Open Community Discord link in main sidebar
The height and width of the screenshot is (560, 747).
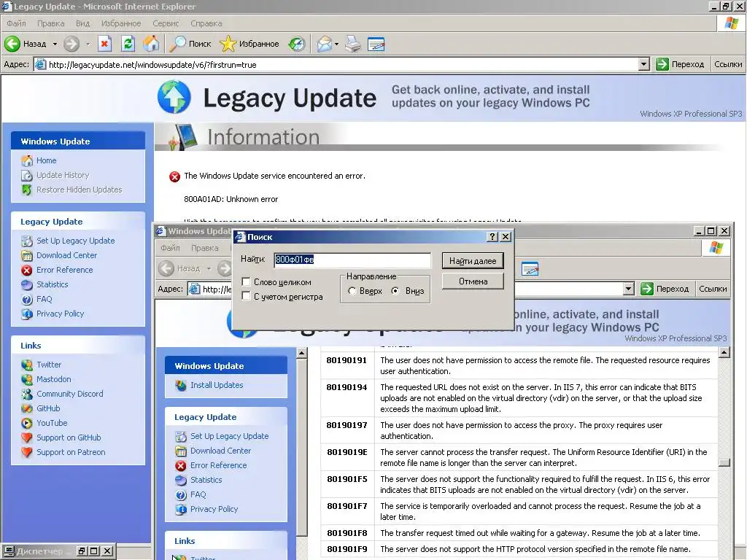pyautogui.click(x=69, y=394)
